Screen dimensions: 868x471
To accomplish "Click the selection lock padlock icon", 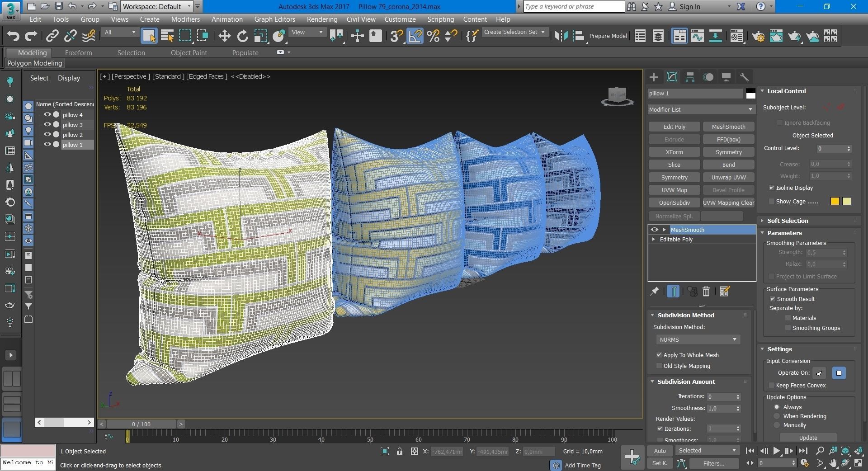I will click(400, 451).
